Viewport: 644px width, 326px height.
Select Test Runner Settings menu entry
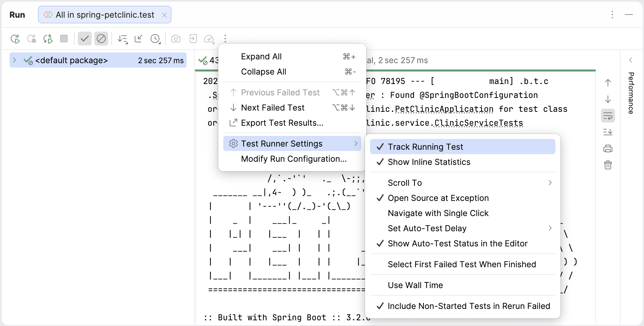click(x=282, y=143)
